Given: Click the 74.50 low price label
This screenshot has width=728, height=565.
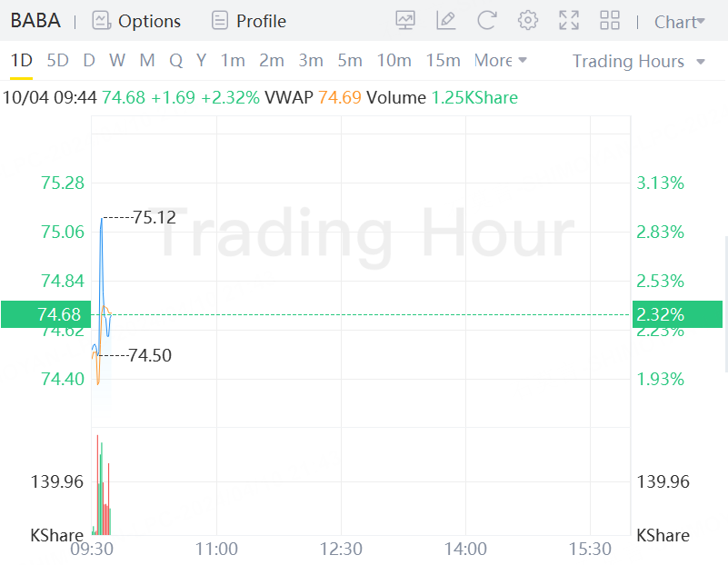Looking at the screenshot, I should [x=150, y=355].
